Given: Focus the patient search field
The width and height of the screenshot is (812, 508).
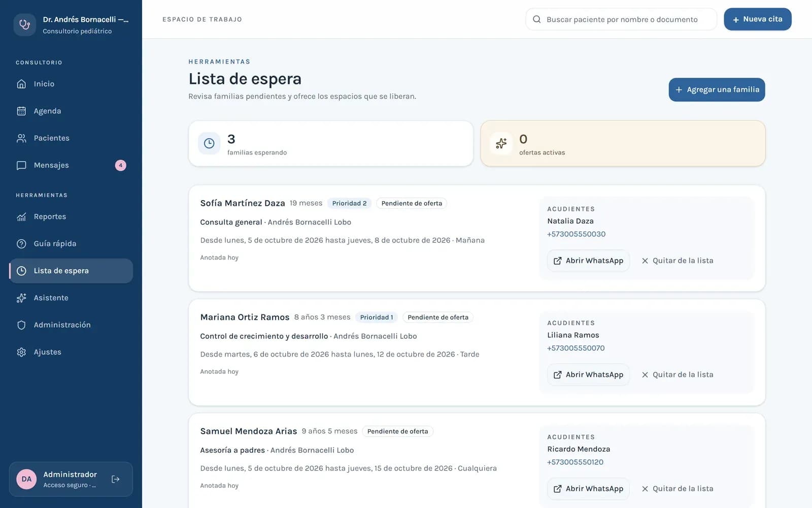Looking at the screenshot, I should click(x=621, y=19).
